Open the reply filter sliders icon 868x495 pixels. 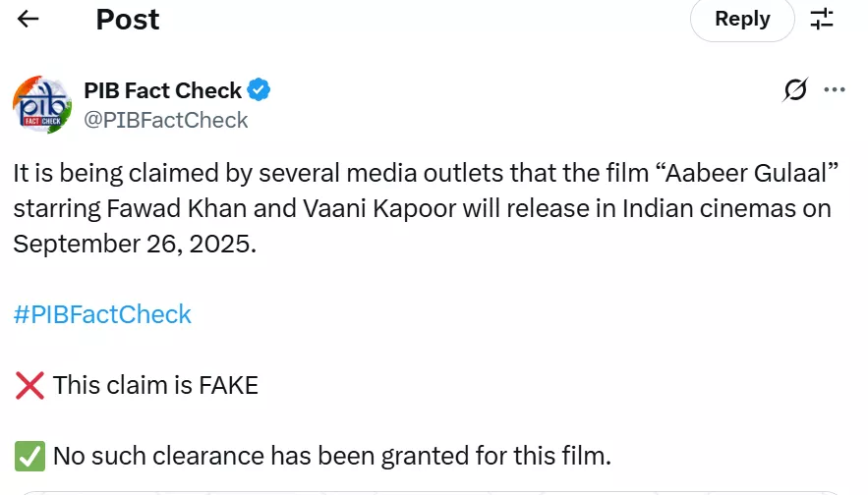(822, 19)
